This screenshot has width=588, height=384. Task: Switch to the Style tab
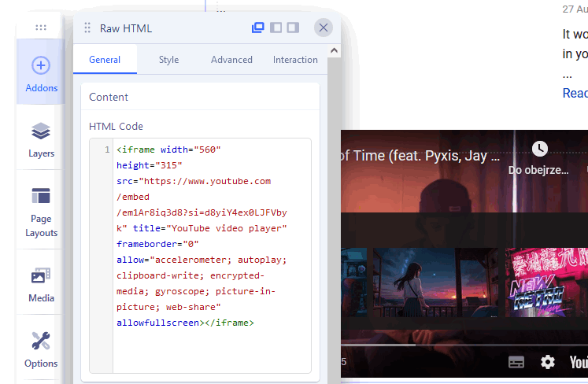(168, 60)
